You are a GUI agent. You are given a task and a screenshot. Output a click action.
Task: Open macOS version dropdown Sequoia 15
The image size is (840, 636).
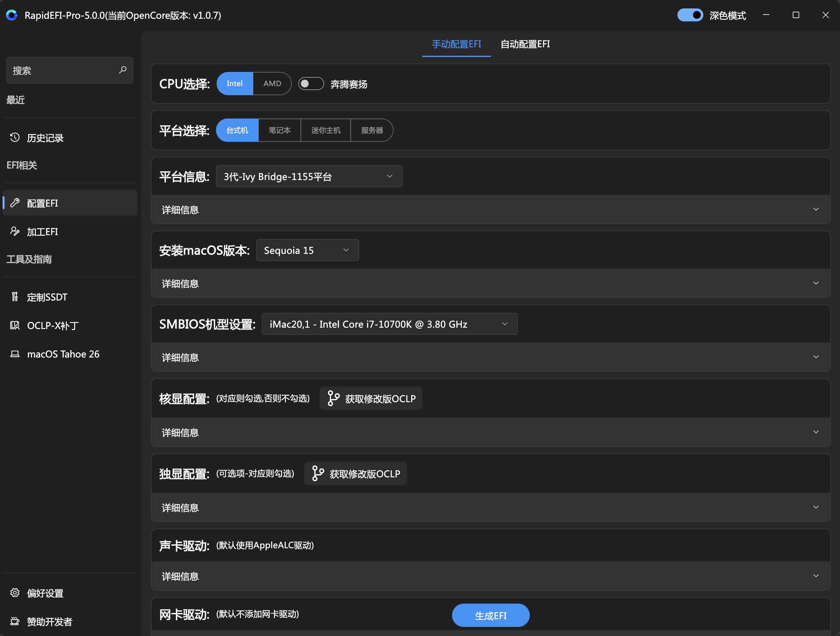(307, 250)
